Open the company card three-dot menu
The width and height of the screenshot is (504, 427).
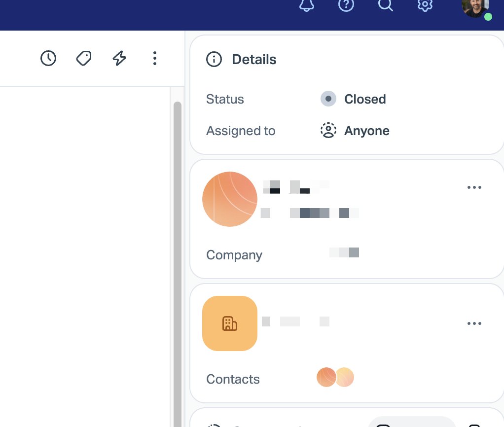tap(474, 323)
